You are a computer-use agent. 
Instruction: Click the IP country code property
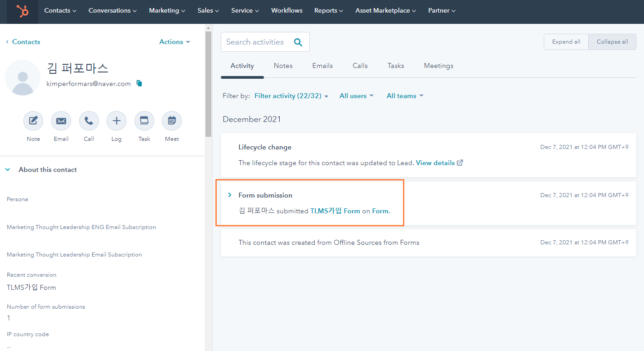click(x=28, y=334)
